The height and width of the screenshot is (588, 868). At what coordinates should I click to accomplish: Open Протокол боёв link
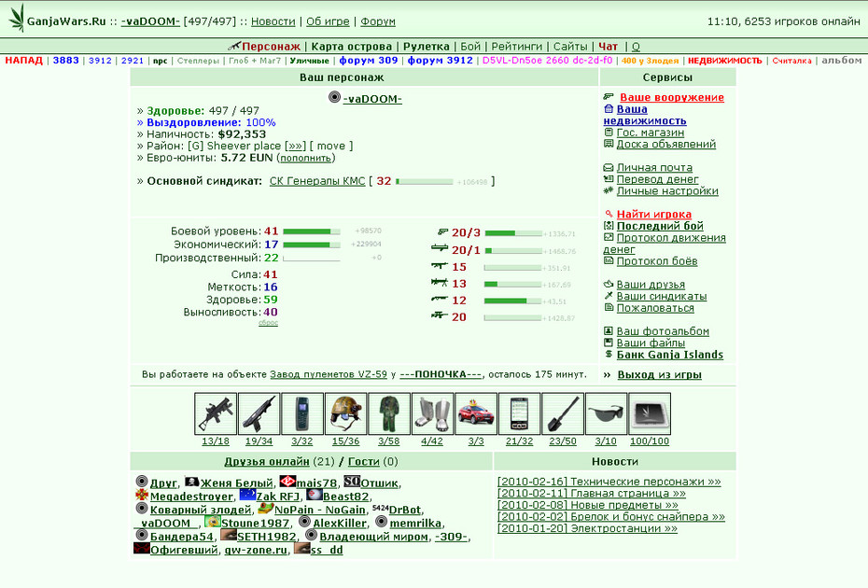point(657,260)
